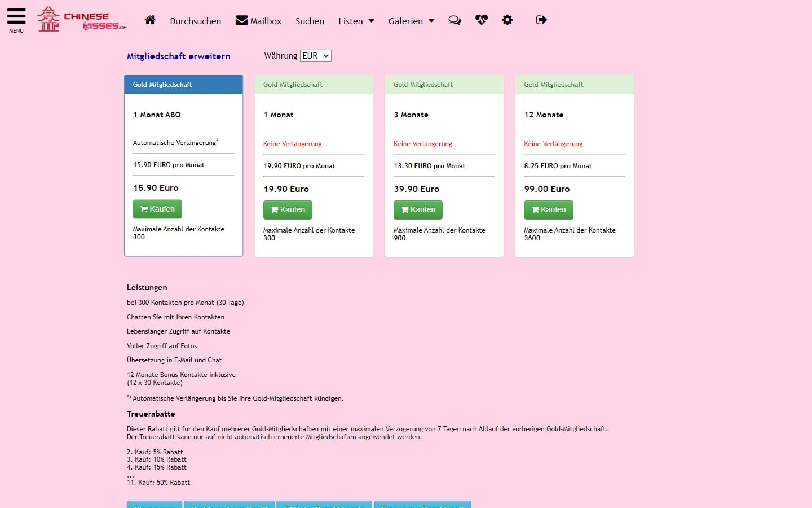This screenshot has width=812, height=508.
Task: Click the Mitgliedschaft erweitern heading
Action: 178,56
